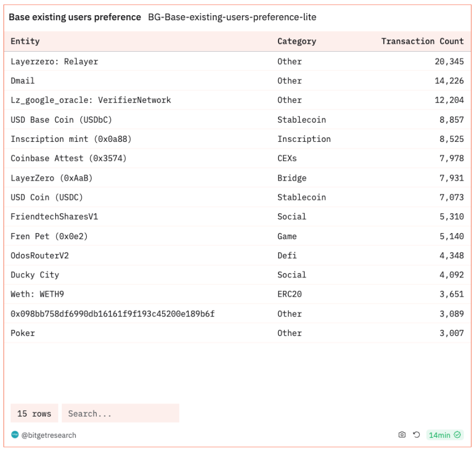Click the camera screenshot icon

pyautogui.click(x=402, y=435)
